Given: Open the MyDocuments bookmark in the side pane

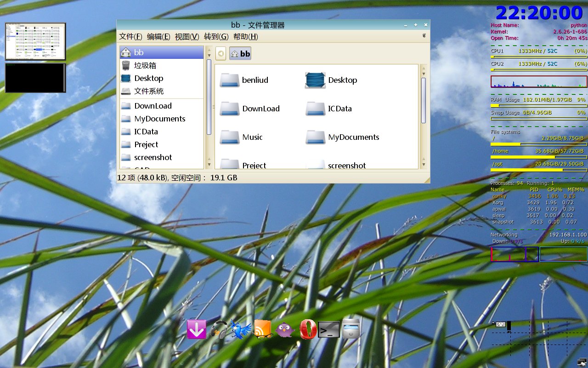Looking at the screenshot, I should 162,119.
